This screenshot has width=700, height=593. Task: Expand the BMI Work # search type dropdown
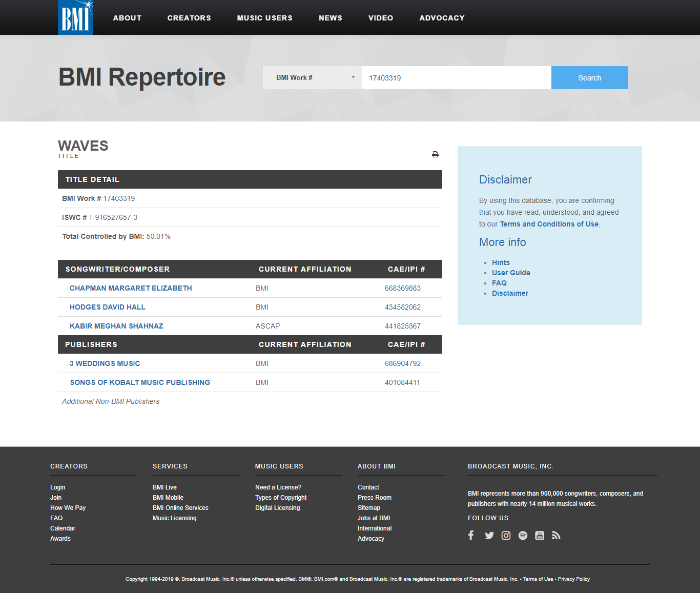point(313,78)
